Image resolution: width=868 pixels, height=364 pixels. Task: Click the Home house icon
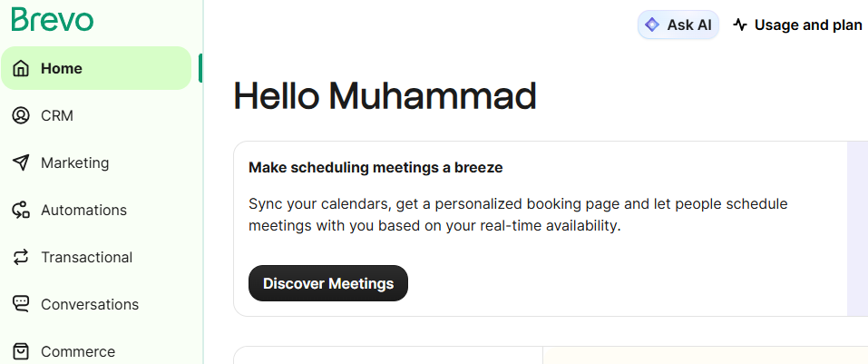[x=22, y=69]
